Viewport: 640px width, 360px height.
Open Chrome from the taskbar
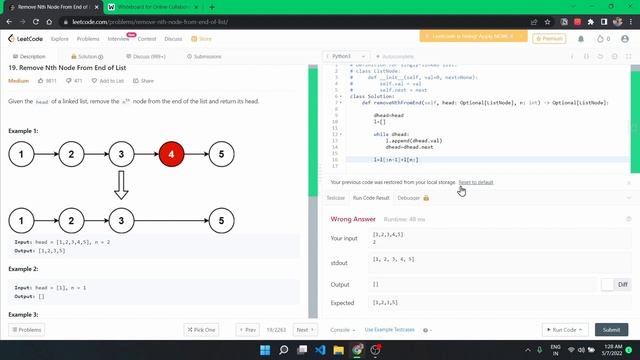coord(357,350)
